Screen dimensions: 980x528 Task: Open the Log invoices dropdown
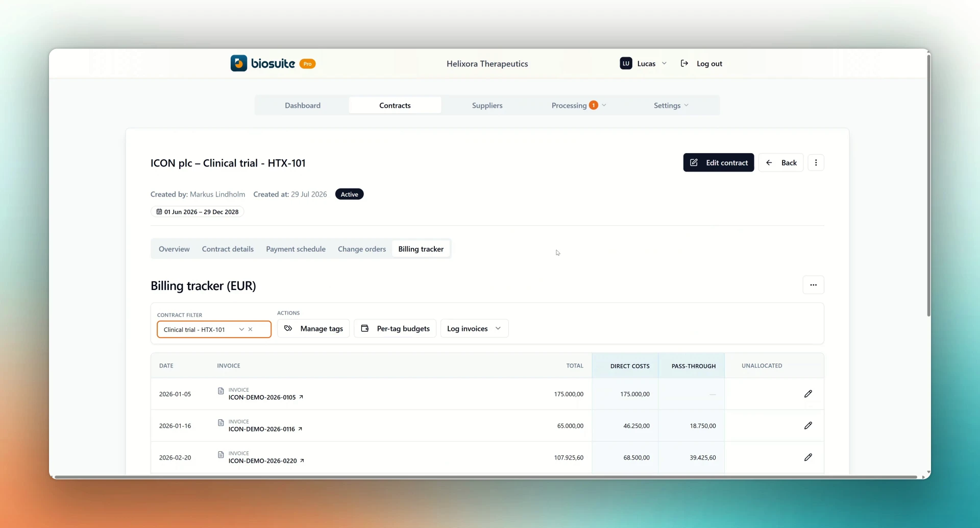[474, 328]
